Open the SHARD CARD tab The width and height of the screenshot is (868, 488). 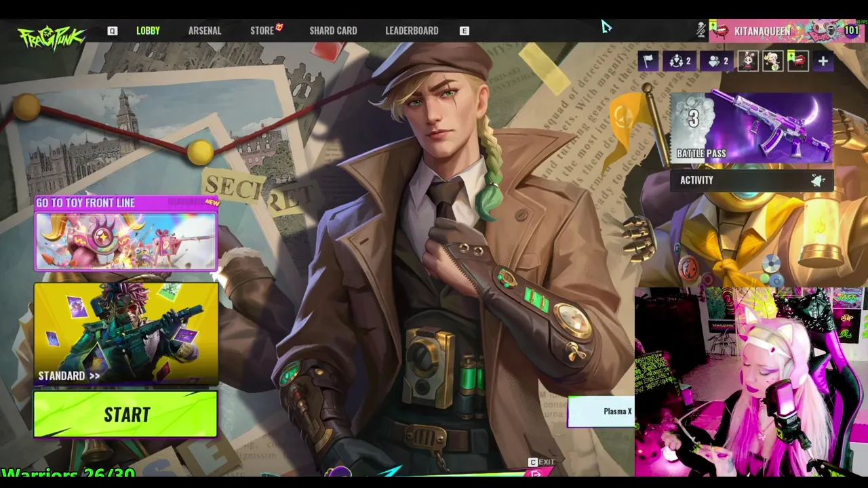[333, 30]
